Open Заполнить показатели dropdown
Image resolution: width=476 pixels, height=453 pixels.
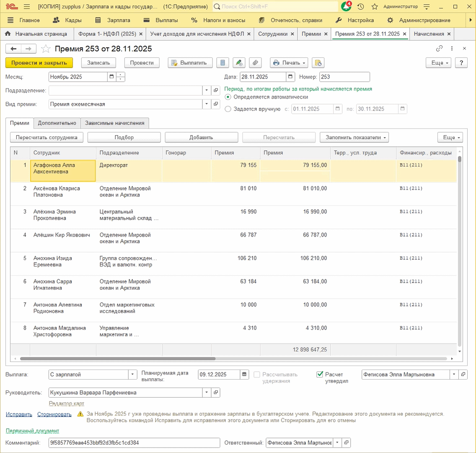[354, 137]
